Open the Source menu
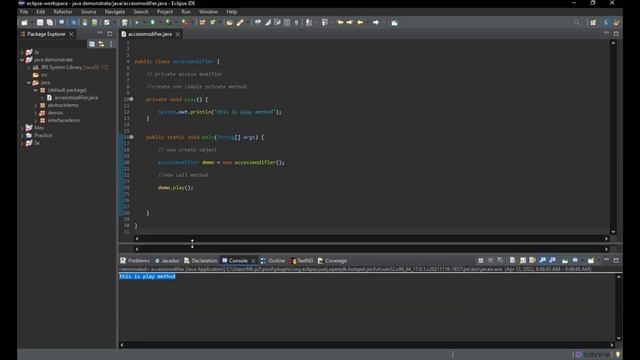The width and height of the screenshot is (640, 360). (88, 12)
